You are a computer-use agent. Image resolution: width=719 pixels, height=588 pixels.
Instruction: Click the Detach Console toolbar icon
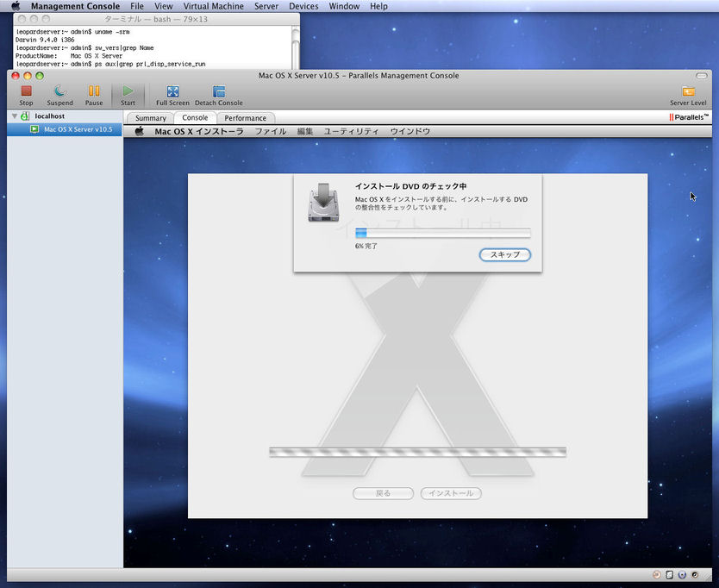click(219, 91)
